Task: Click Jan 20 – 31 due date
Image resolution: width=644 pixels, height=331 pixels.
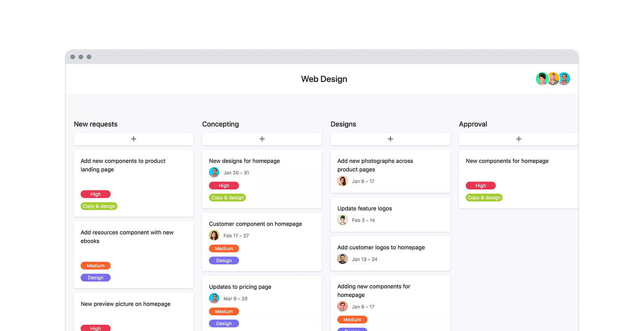Action: click(236, 173)
